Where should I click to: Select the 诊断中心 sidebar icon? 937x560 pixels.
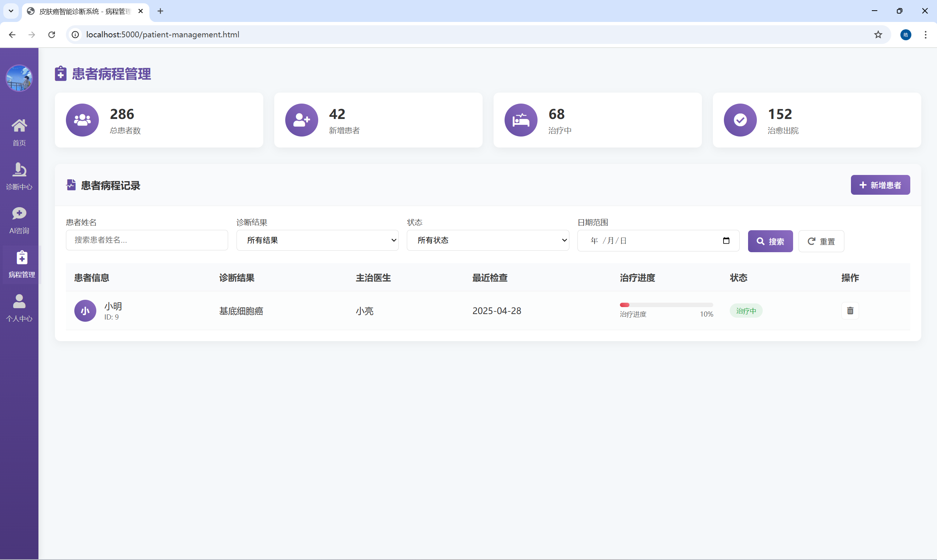tap(19, 175)
